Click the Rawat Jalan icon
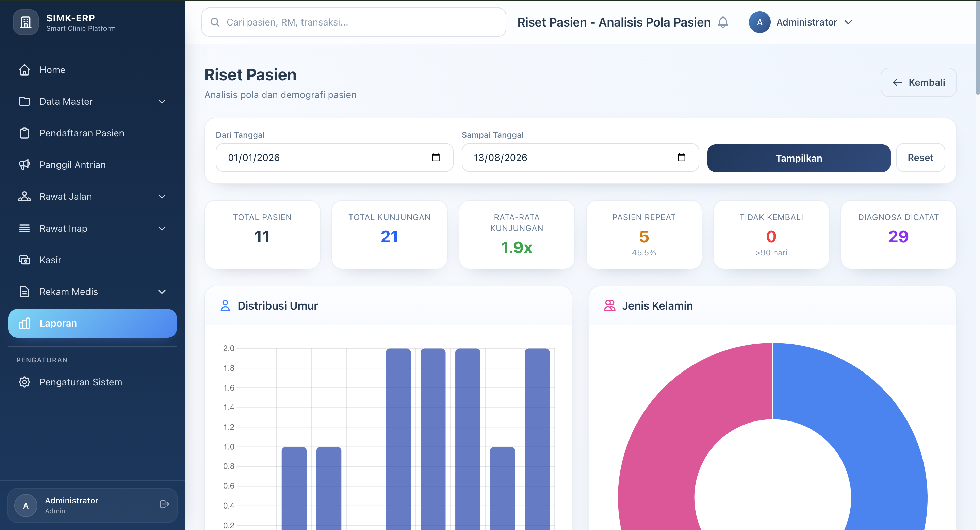Image resolution: width=980 pixels, height=530 pixels. tap(24, 197)
